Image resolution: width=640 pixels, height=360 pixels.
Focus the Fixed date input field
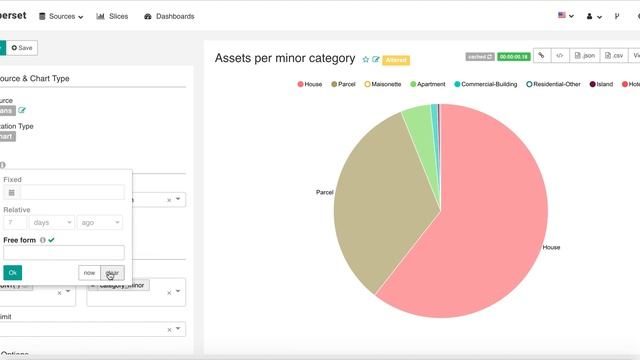[72, 192]
